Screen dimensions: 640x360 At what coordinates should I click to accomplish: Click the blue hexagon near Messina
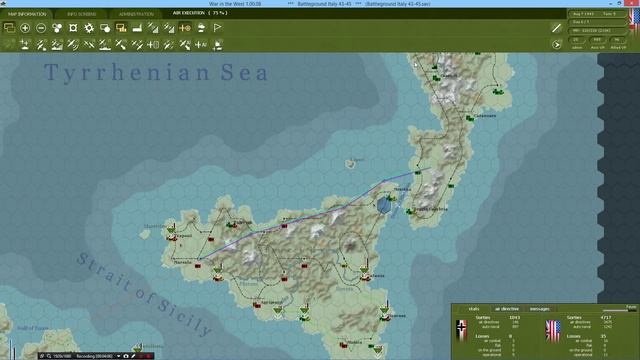[x=383, y=205]
